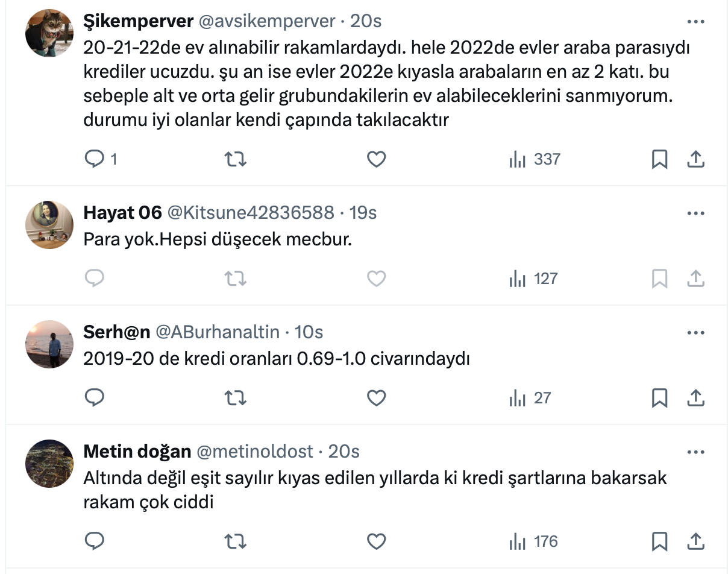
Task: Open Şikemperver's cat avatar
Action: (x=49, y=33)
